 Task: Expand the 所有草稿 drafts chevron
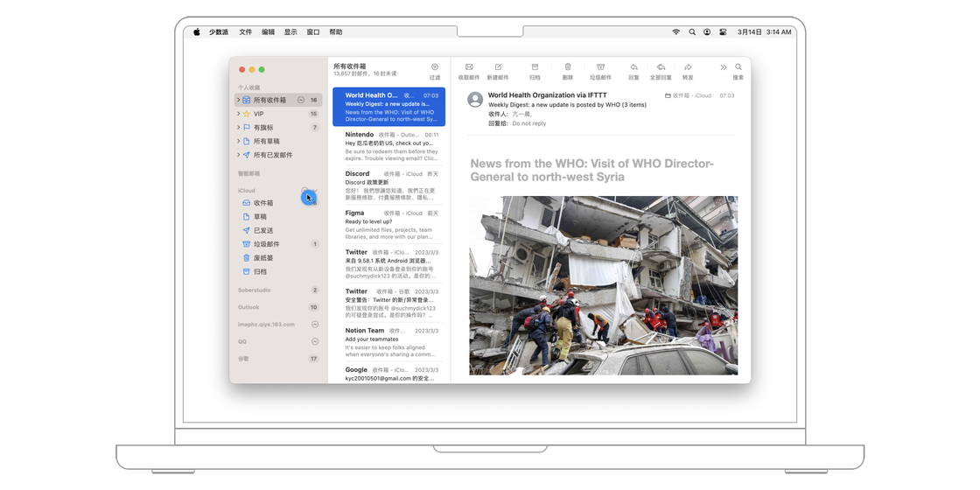click(x=238, y=141)
